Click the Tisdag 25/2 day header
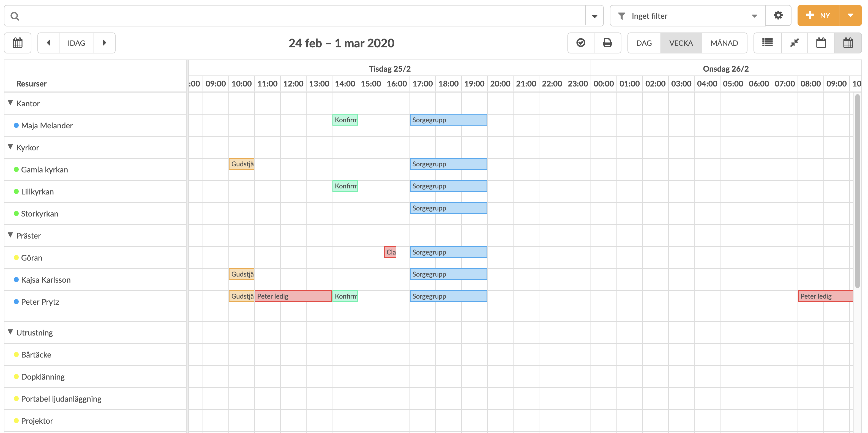The height and width of the screenshot is (433, 868). tap(389, 69)
